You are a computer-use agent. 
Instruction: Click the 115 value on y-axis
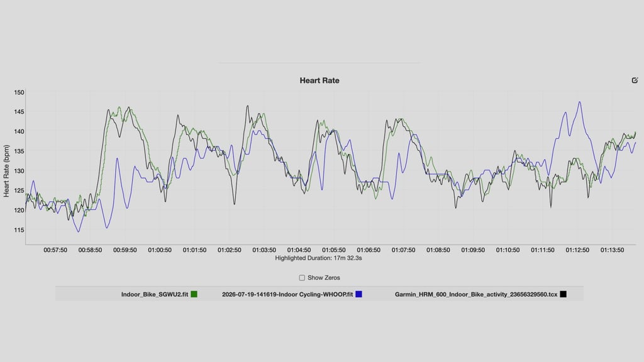coord(19,230)
